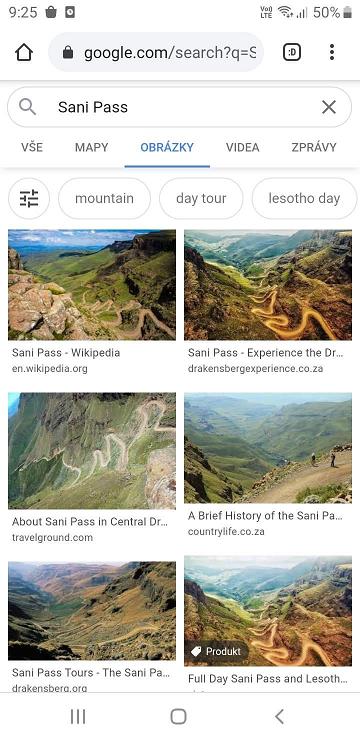Screen dimensions: 360x740
Task: Tap the Android back navigation arrow
Action: click(x=279, y=716)
